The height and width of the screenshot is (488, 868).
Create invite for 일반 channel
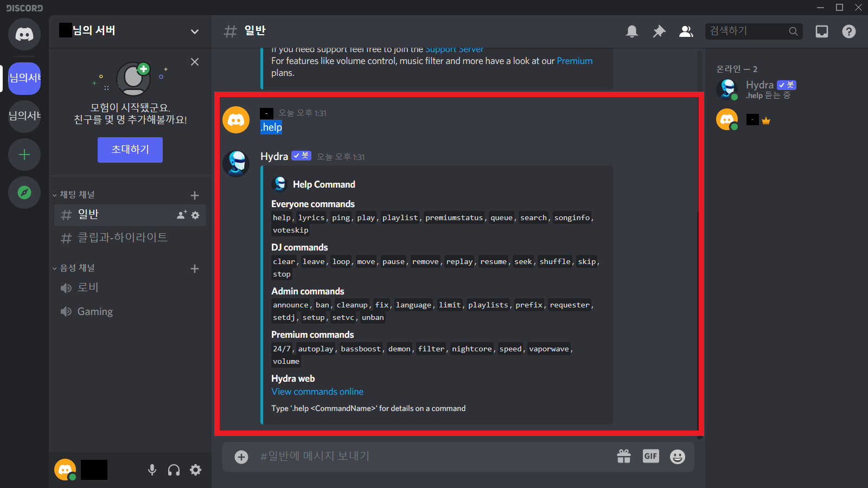(x=182, y=215)
